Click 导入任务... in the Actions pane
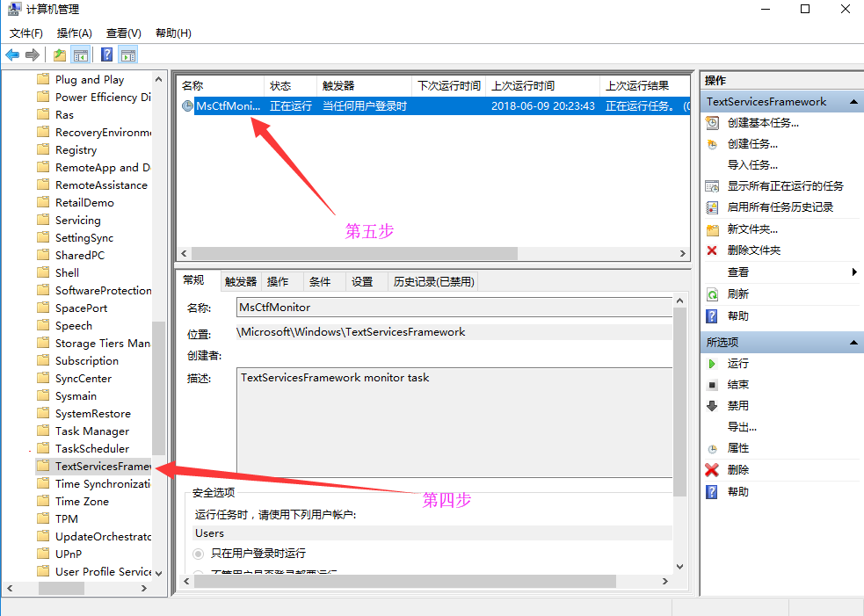The height and width of the screenshot is (616, 864). [x=752, y=165]
